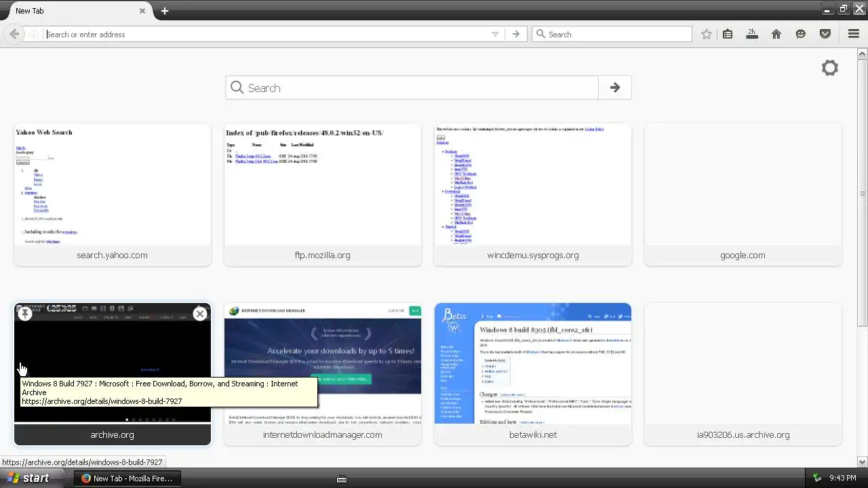Open the address bar history dropdown

point(495,34)
